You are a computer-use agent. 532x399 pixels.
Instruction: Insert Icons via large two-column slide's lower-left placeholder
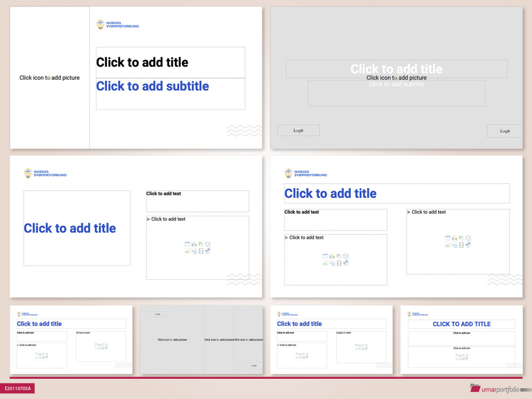point(346,263)
